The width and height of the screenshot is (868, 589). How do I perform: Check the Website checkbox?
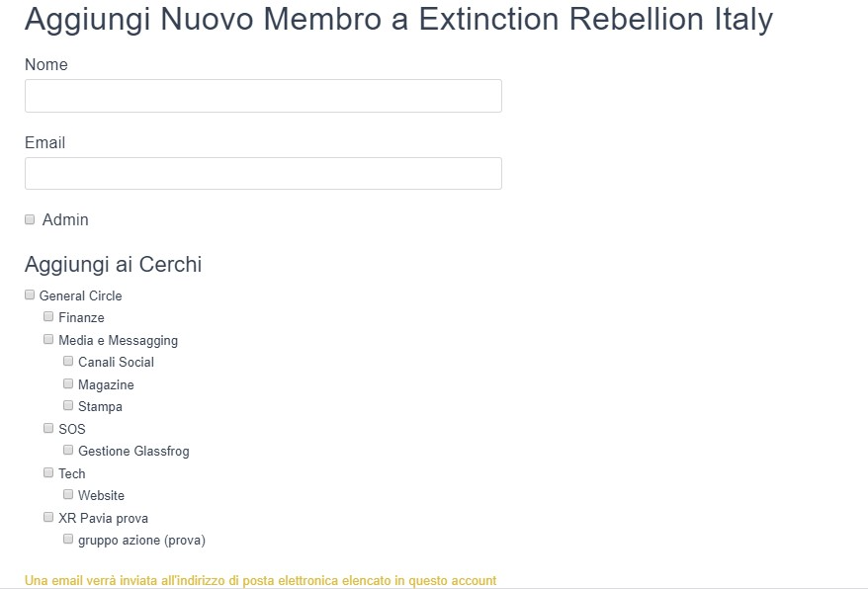click(x=68, y=494)
